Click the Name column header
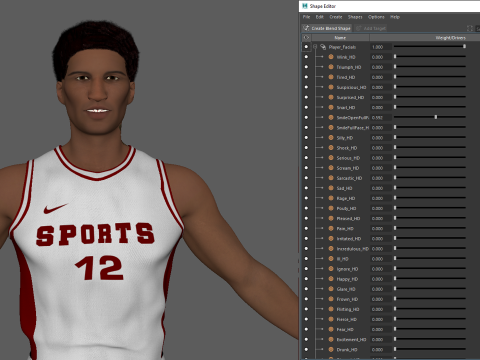 pos(340,38)
